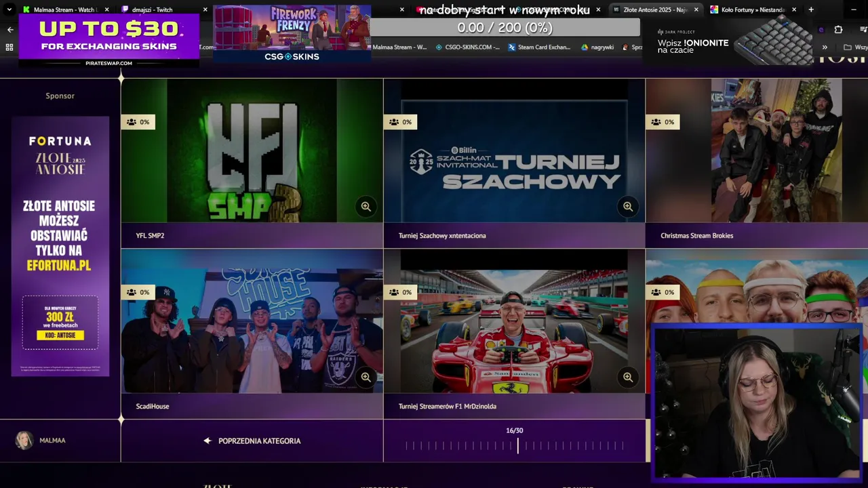Click 0% badge on Christmas Stream Brokies
The image size is (868, 488).
663,122
